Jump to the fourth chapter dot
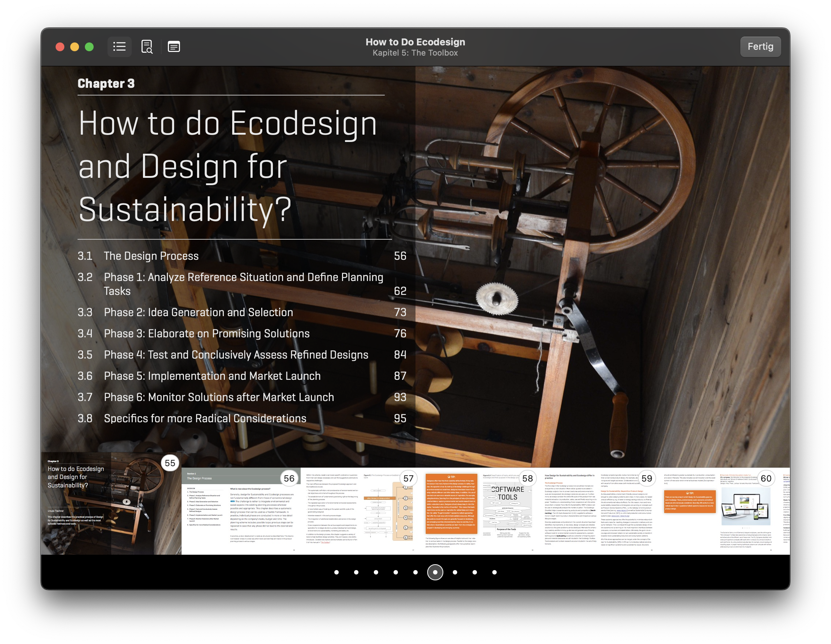Viewport: 831px width, 644px height. tap(396, 572)
